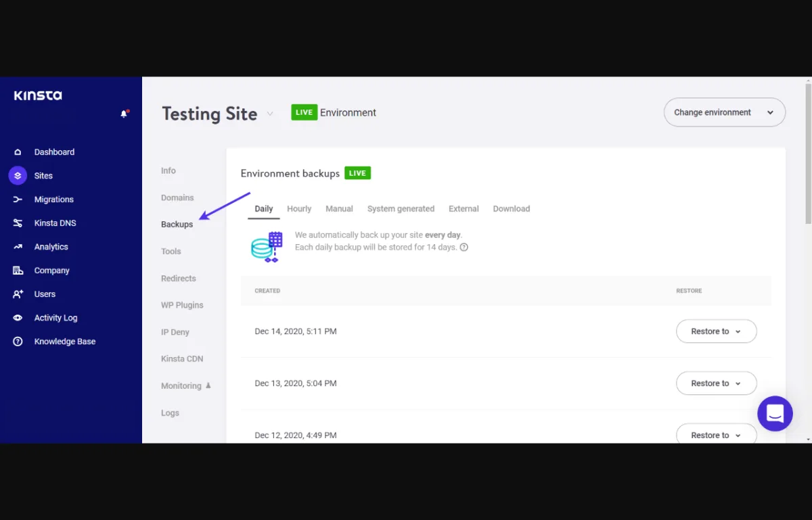Switch to the Download backups tab
This screenshot has width=812, height=520.
pyautogui.click(x=512, y=209)
